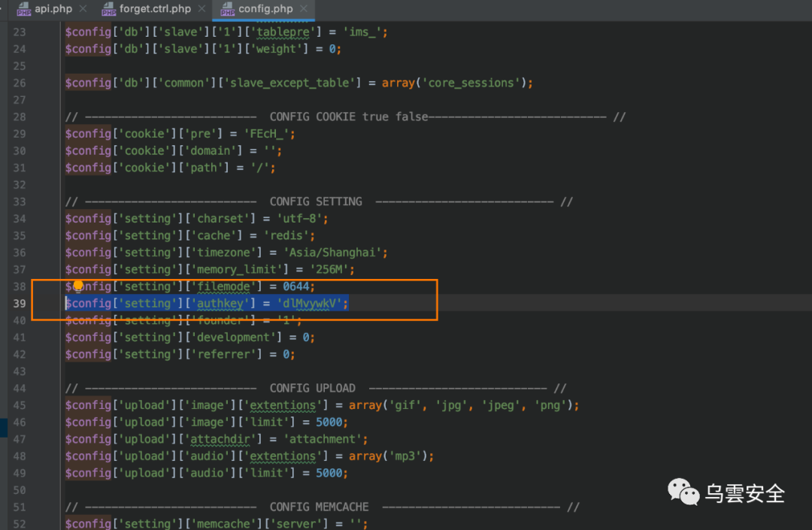The width and height of the screenshot is (812, 530).
Task: Click the 'attachdir' key on line 47
Action: pos(220,440)
